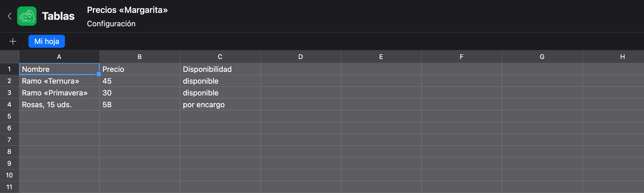Select column C header

point(220,57)
